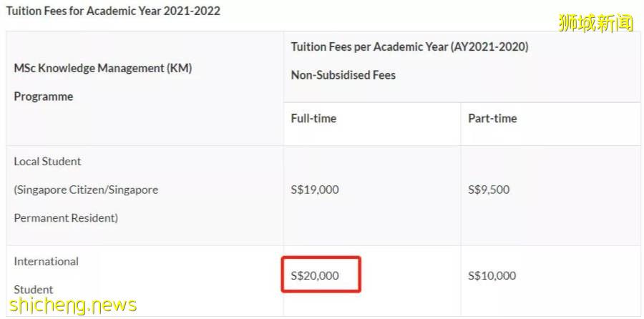Click the 狮城新闻 yellow watermark
Viewport: 644px width, 319px height.
tap(595, 23)
